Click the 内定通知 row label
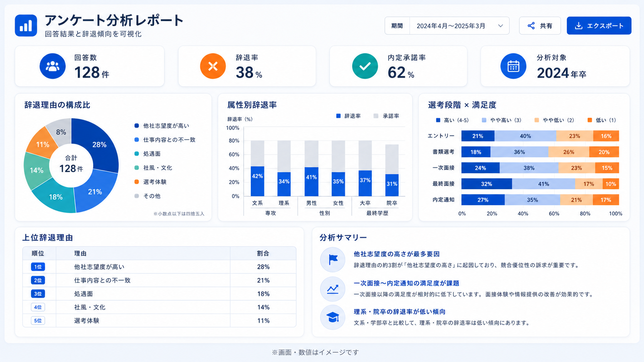Viewport: 644px width, 362px height. (443, 200)
